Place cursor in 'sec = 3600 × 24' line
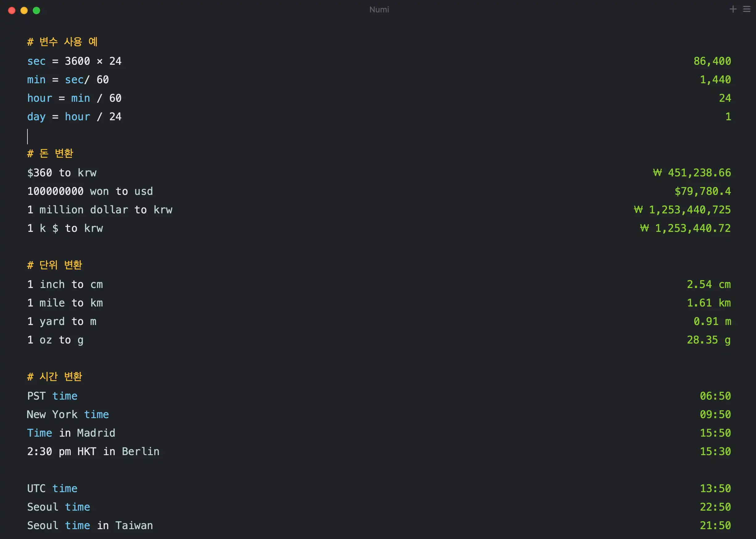The image size is (756, 539). point(74,61)
